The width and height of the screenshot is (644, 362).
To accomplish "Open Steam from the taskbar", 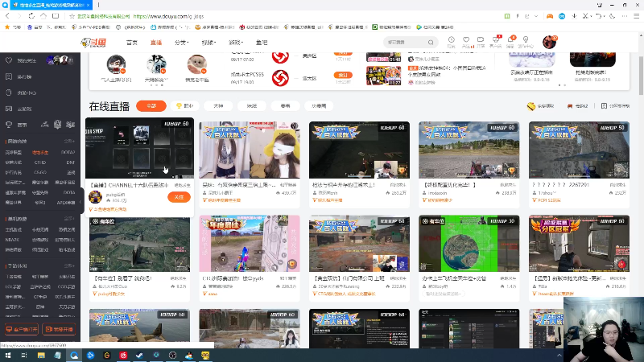I will [139, 355].
